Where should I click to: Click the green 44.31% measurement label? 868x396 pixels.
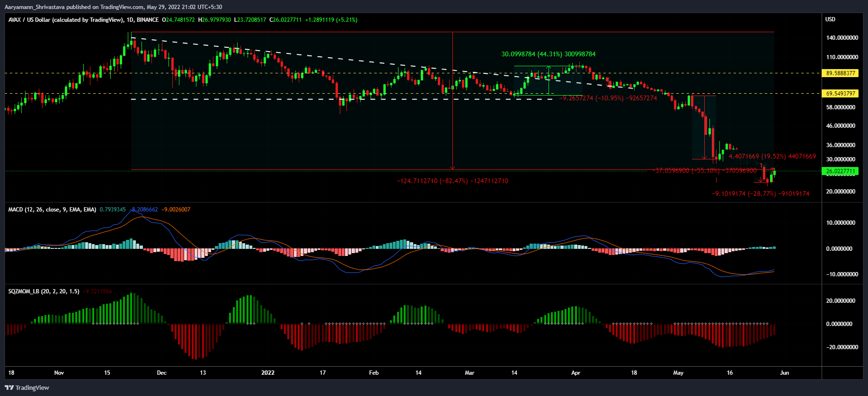pyautogui.click(x=548, y=54)
